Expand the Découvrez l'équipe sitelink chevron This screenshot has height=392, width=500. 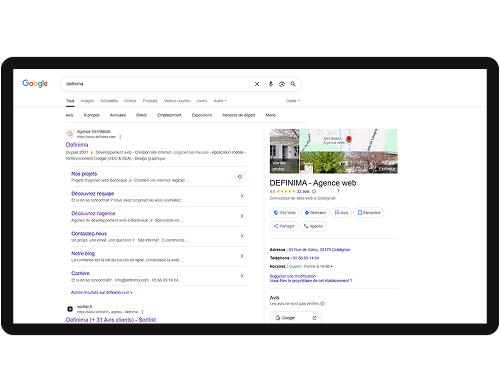(242, 196)
